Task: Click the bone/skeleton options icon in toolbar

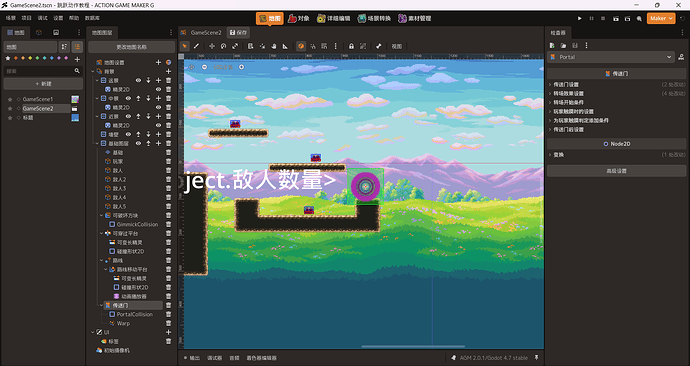Action: pos(378,46)
